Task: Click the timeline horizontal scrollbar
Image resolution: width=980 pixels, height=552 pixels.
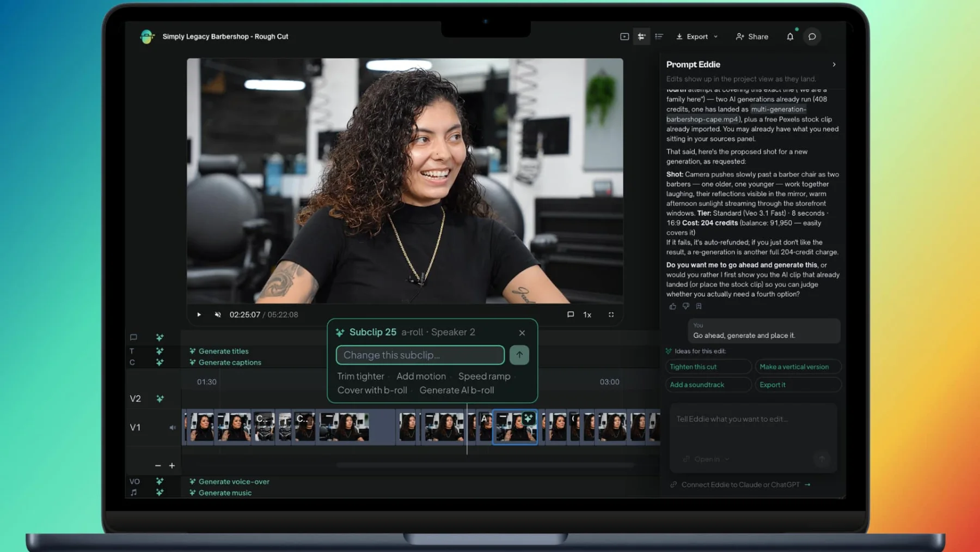Action: tap(486, 465)
